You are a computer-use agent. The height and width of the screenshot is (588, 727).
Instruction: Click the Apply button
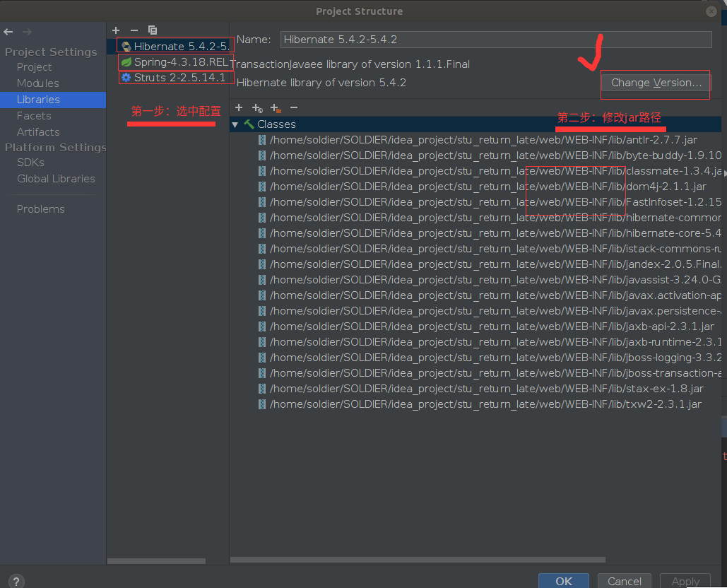point(685,581)
